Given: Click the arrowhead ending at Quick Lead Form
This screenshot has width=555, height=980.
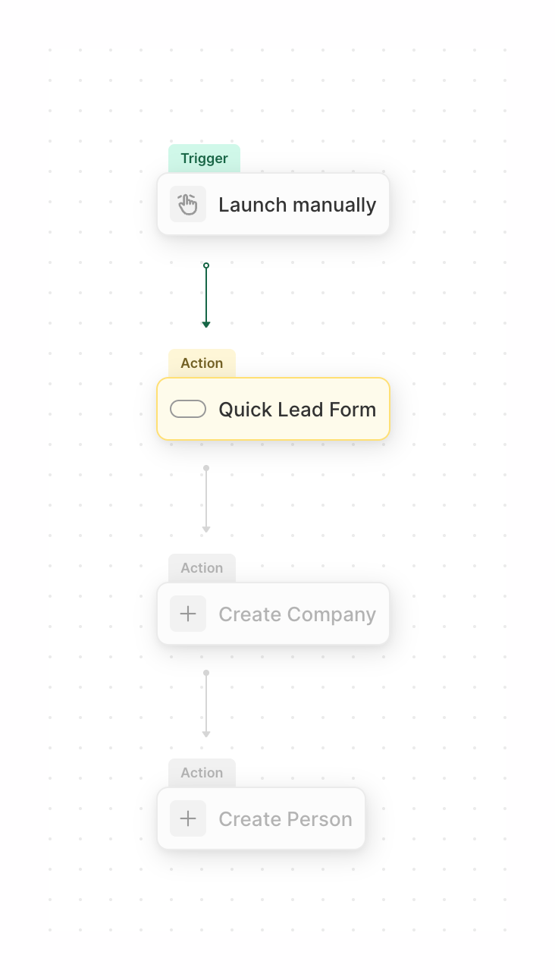Looking at the screenshot, I should 206,325.
